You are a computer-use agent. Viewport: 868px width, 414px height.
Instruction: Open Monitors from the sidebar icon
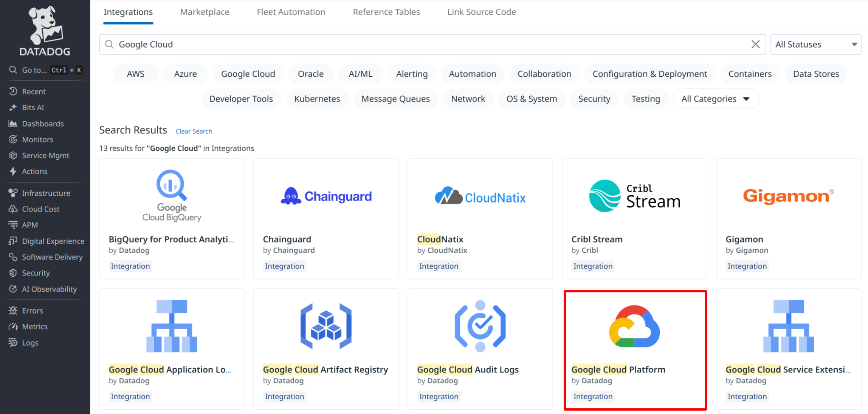click(13, 139)
